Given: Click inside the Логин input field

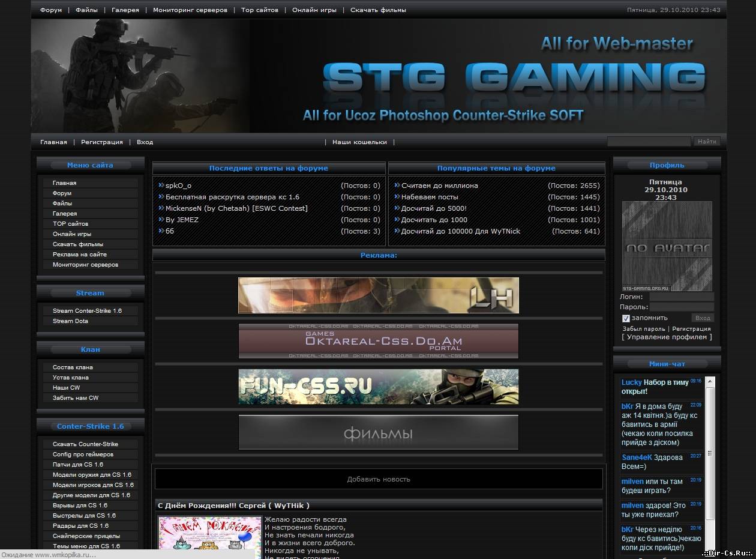Looking at the screenshot, I should coord(681,297).
